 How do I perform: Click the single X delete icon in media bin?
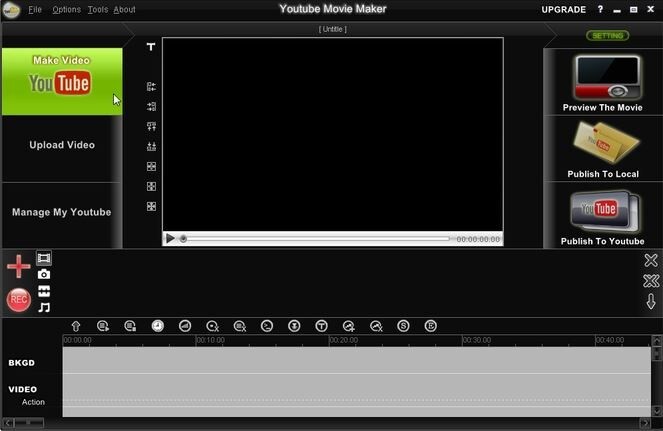651,260
